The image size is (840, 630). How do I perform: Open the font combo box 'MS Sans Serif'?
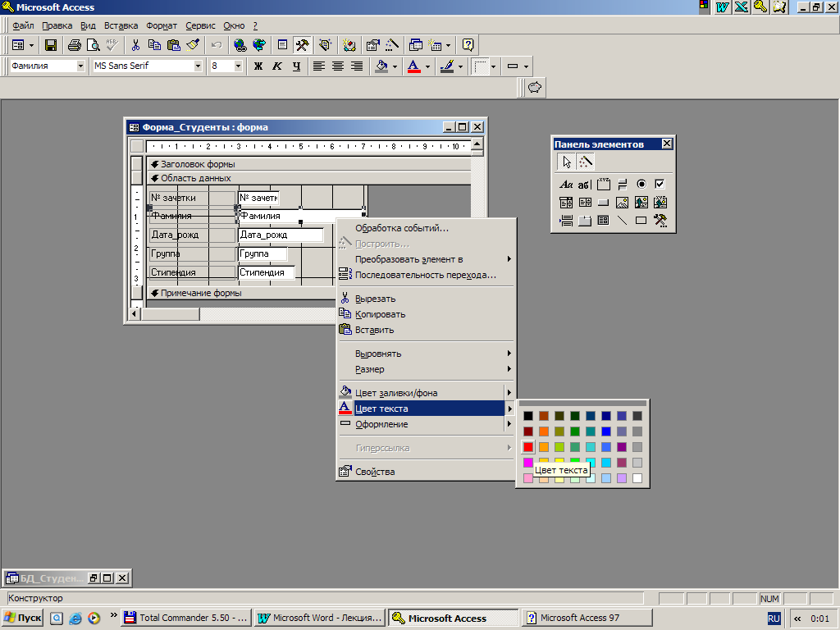[x=198, y=66]
